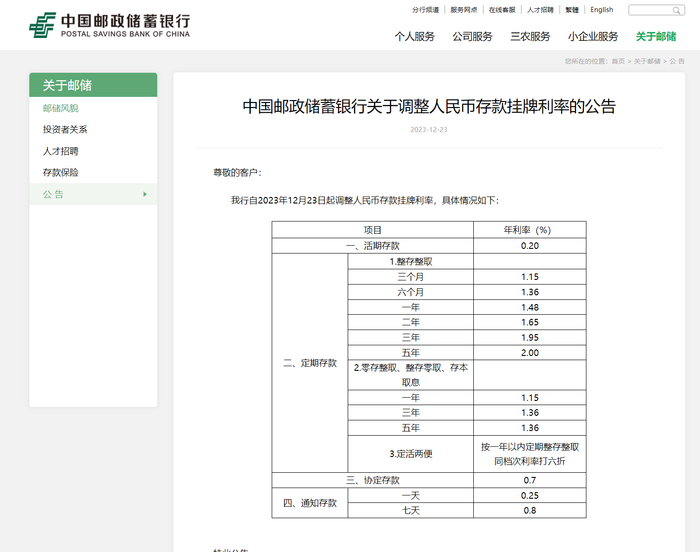The width and height of the screenshot is (700, 552).
Task: Click the announcement title heading
Action: pos(429,107)
